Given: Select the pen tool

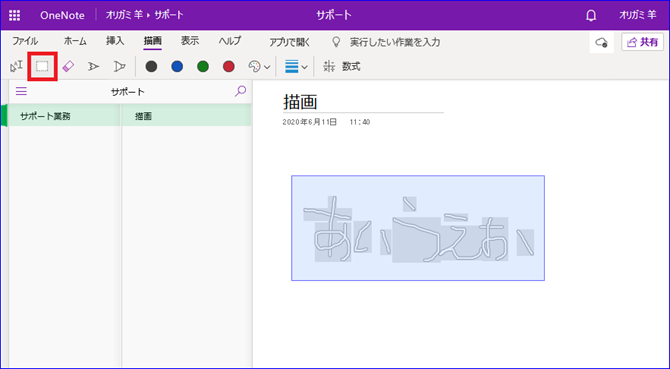Looking at the screenshot, I should tap(94, 66).
